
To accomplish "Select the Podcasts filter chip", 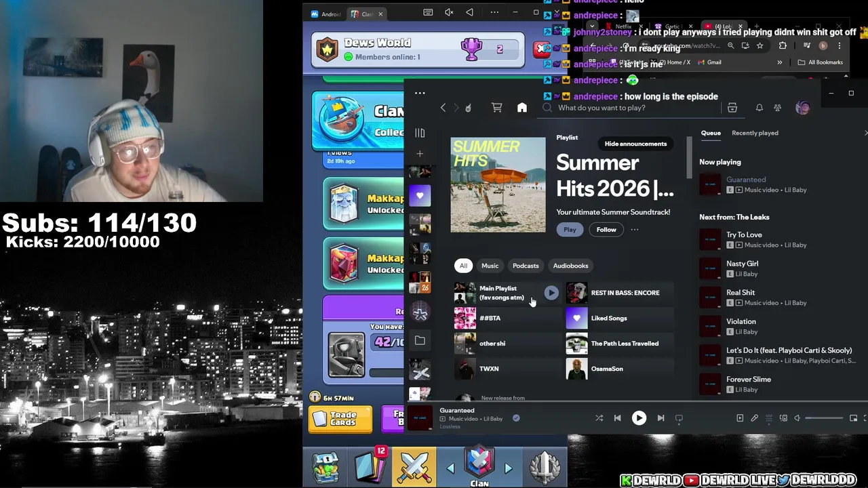I will (526, 266).
